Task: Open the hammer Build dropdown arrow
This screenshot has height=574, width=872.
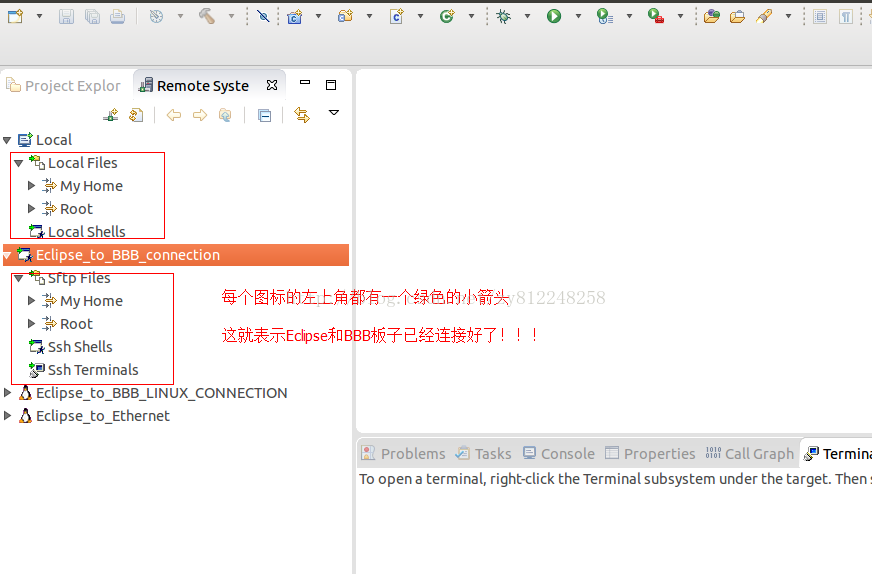Action: pos(231,16)
